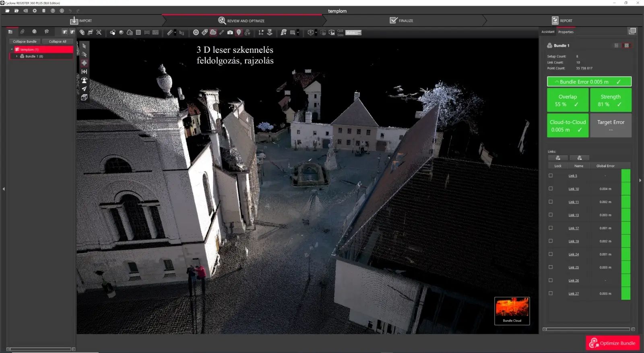Click the camera snapshot icon in toolbar

click(230, 33)
